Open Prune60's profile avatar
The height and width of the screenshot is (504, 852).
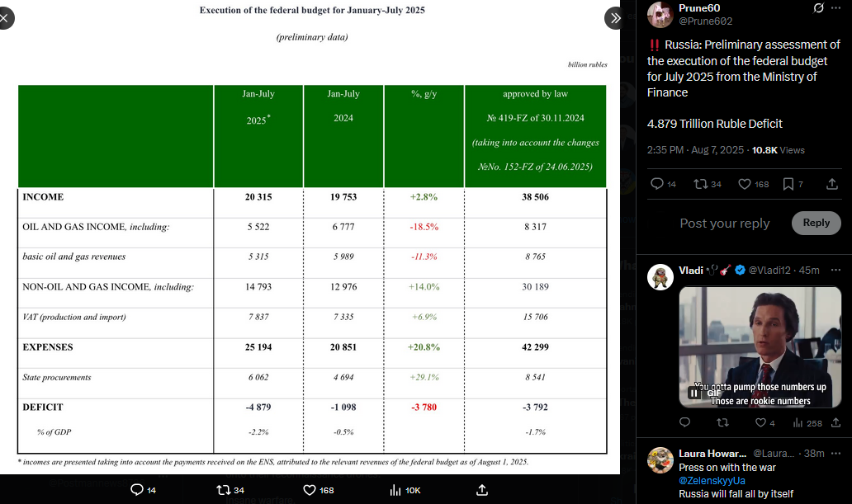pyautogui.click(x=660, y=15)
